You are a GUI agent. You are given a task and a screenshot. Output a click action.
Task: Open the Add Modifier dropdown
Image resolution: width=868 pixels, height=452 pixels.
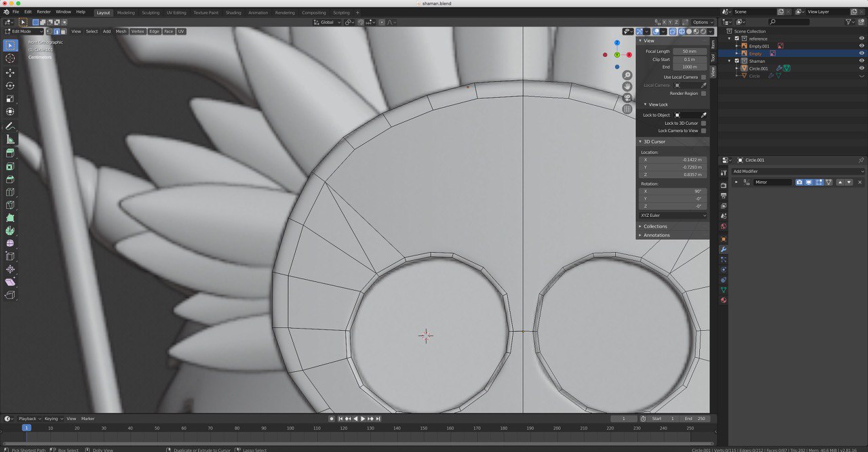click(798, 171)
